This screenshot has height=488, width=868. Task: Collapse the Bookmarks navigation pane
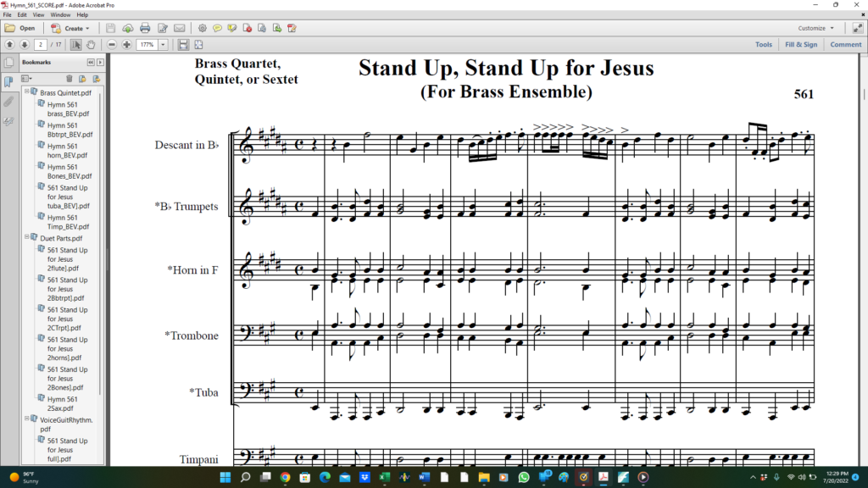tap(90, 62)
